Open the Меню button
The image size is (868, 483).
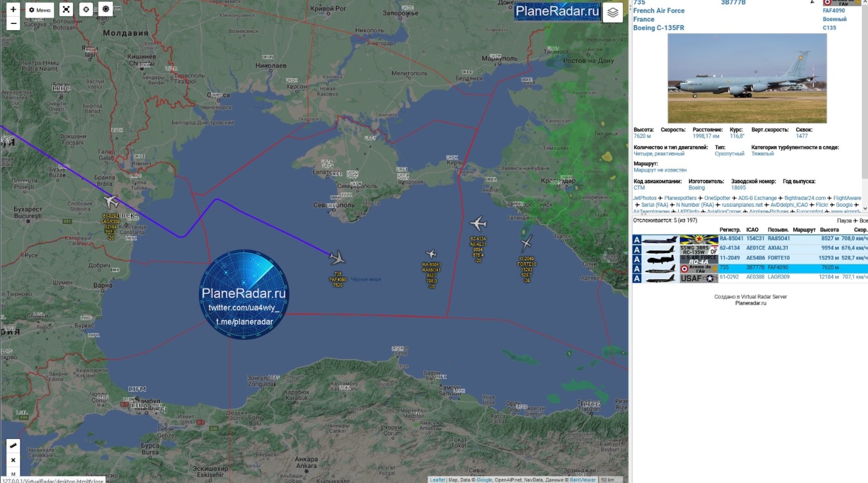click(x=40, y=10)
